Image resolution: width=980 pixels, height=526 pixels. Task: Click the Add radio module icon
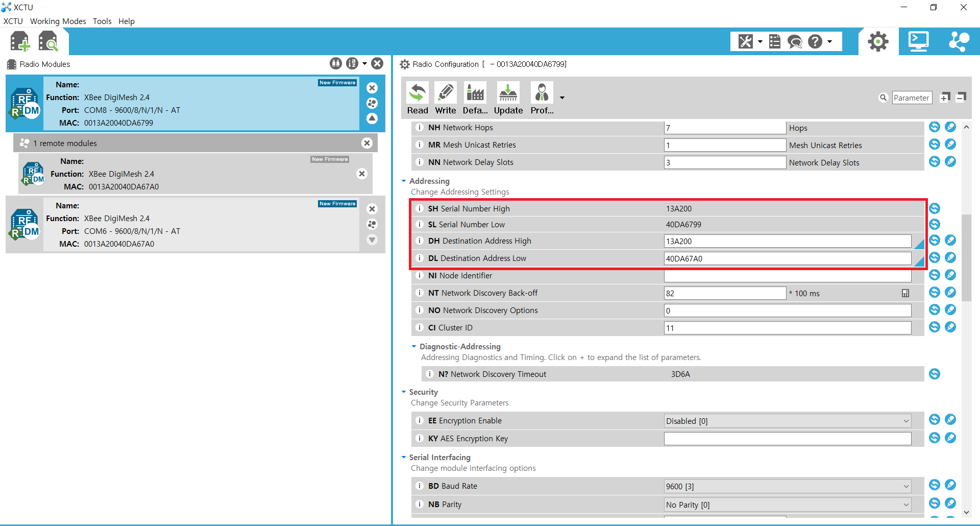20,41
